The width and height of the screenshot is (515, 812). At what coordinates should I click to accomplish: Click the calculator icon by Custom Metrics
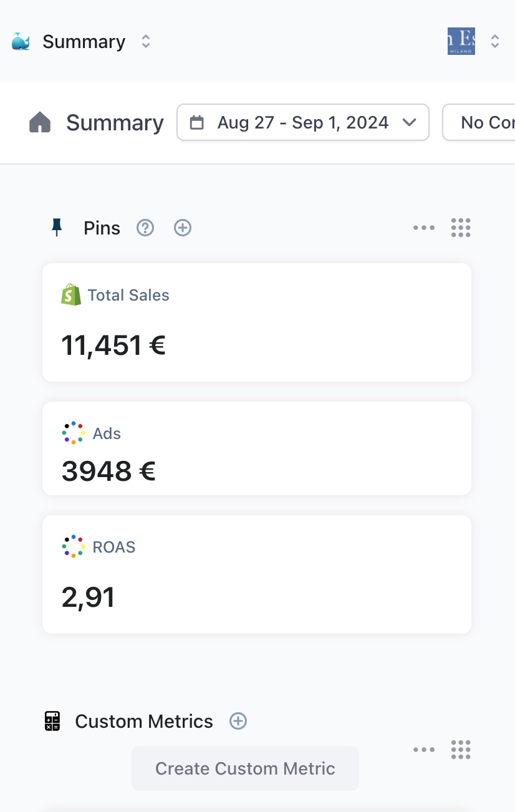pyautogui.click(x=53, y=721)
